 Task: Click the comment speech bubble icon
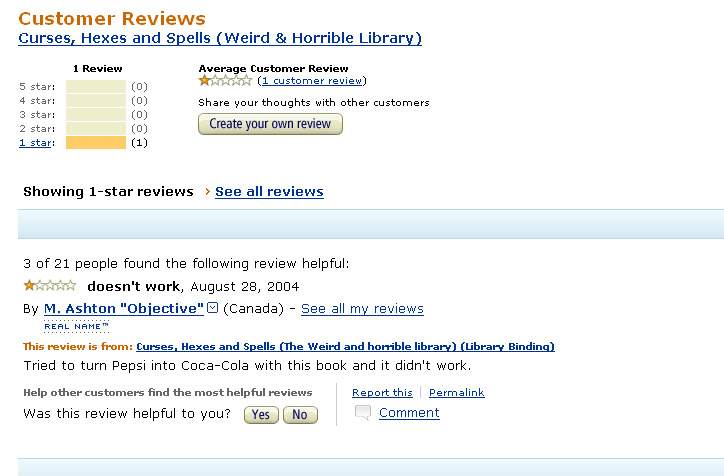click(362, 412)
